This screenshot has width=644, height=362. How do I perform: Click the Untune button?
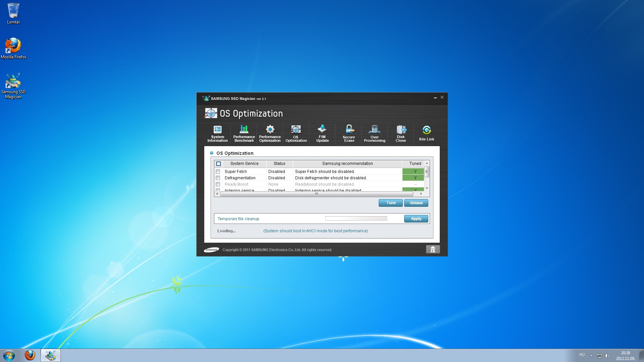click(x=416, y=203)
